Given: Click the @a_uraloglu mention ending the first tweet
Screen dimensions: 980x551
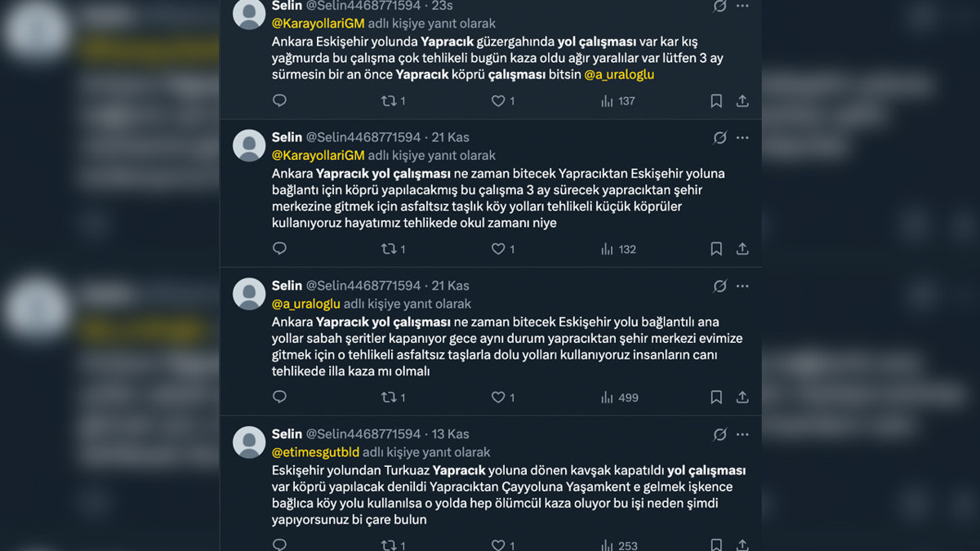Looking at the screenshot, I should pyautogui.click(x=619, y=74).
